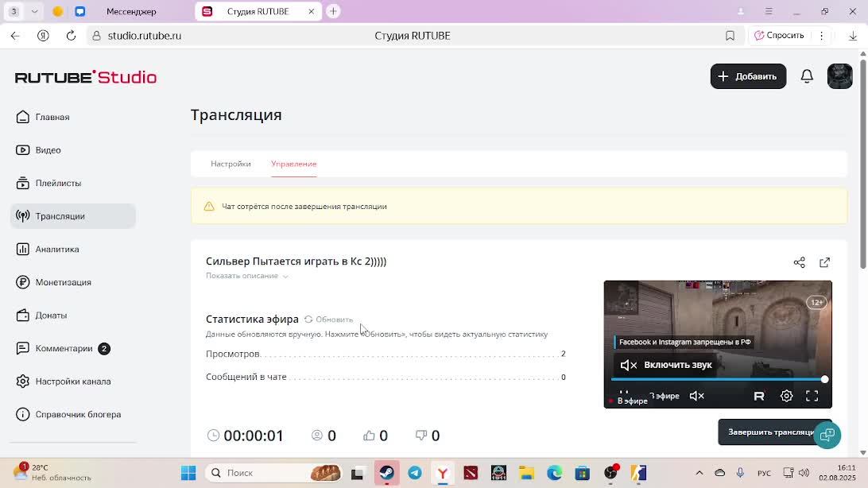
Task: Click the RUTUBE Studio logo
Action: (x=86, y=77)
